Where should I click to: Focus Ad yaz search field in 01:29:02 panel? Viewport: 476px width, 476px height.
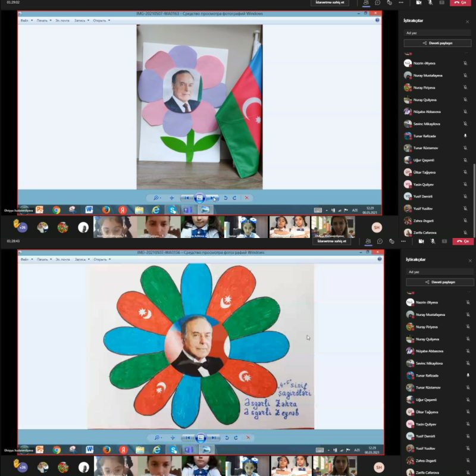point(437,33)
